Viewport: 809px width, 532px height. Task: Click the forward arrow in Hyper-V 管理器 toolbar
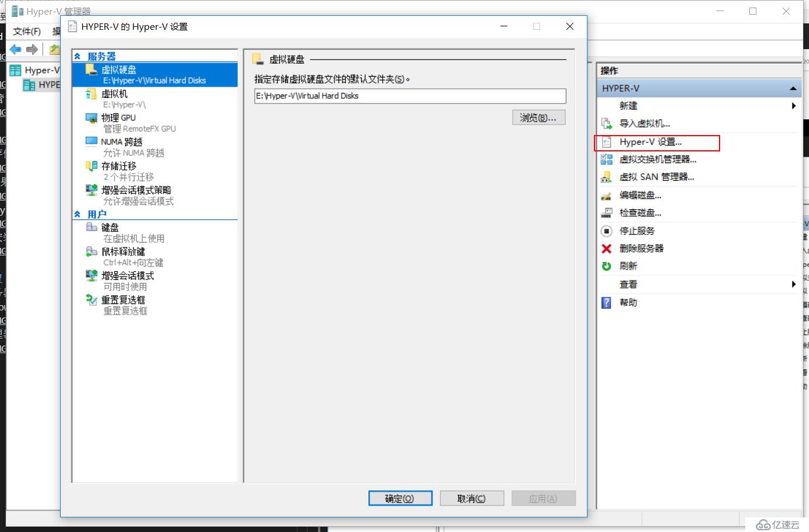coord(32,50)
